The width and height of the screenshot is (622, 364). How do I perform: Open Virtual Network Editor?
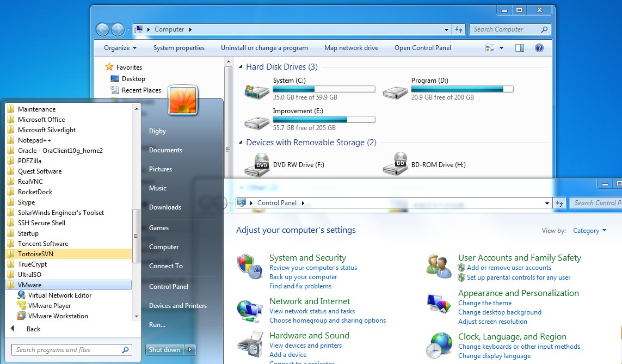pyautogui.click(x=59, y=295)
